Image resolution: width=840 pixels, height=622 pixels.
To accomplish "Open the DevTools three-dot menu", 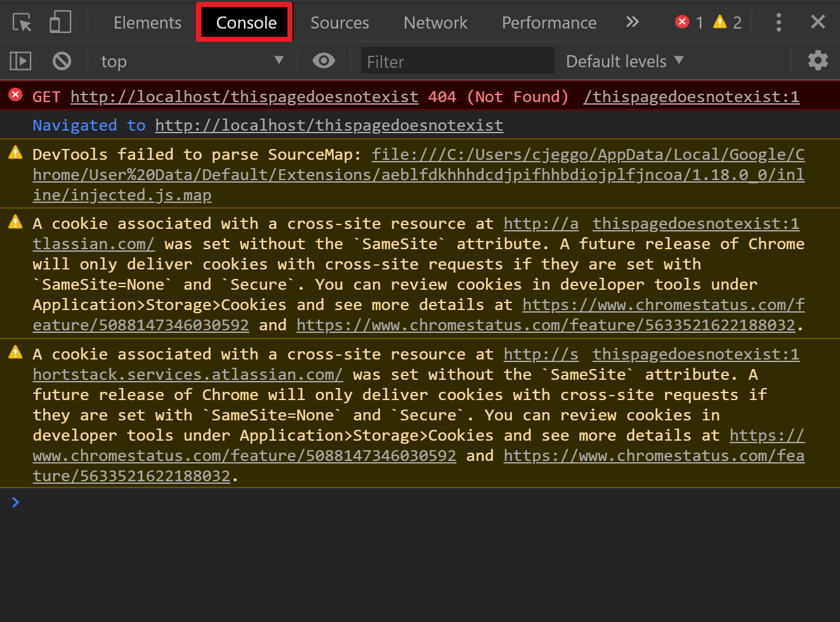I will point(778,23).
